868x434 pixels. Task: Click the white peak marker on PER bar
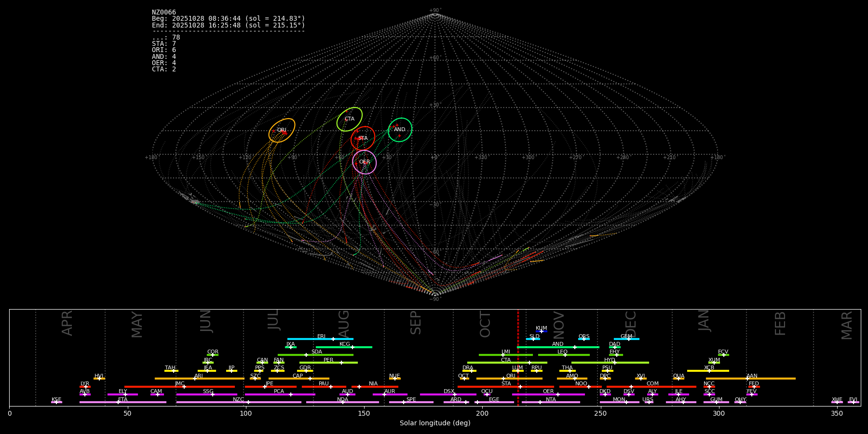341,363
